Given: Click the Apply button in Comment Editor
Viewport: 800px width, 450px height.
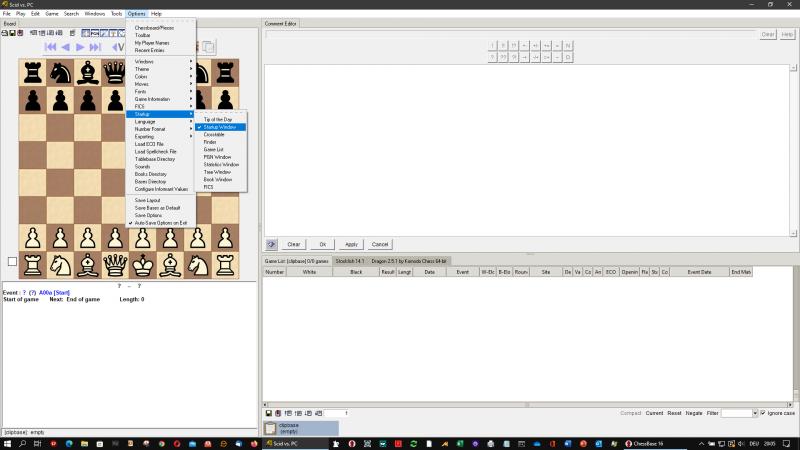Looking at the screenshot, I should (x=351, y=244).
